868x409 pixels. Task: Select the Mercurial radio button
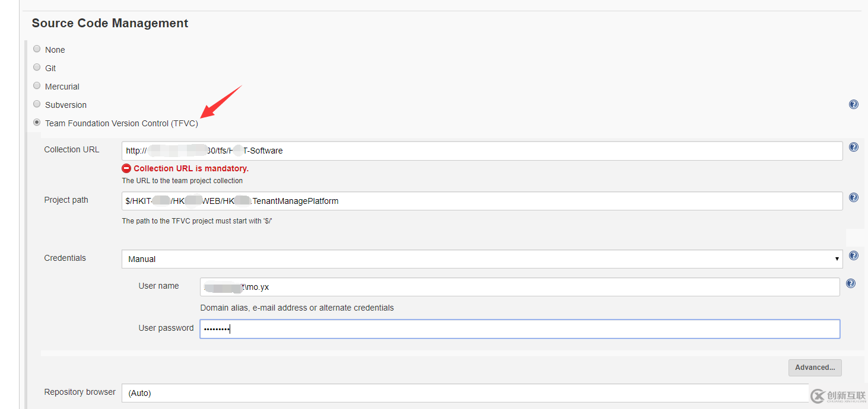(x=37, y=86)
